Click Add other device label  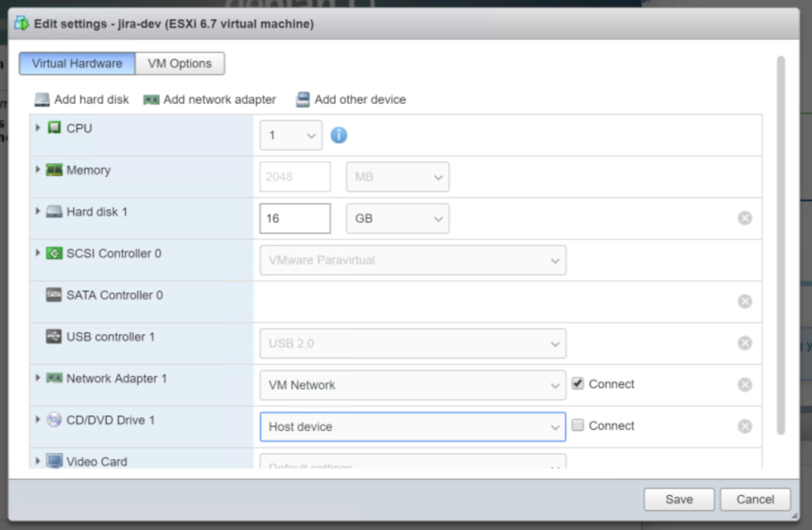[360, 99]
